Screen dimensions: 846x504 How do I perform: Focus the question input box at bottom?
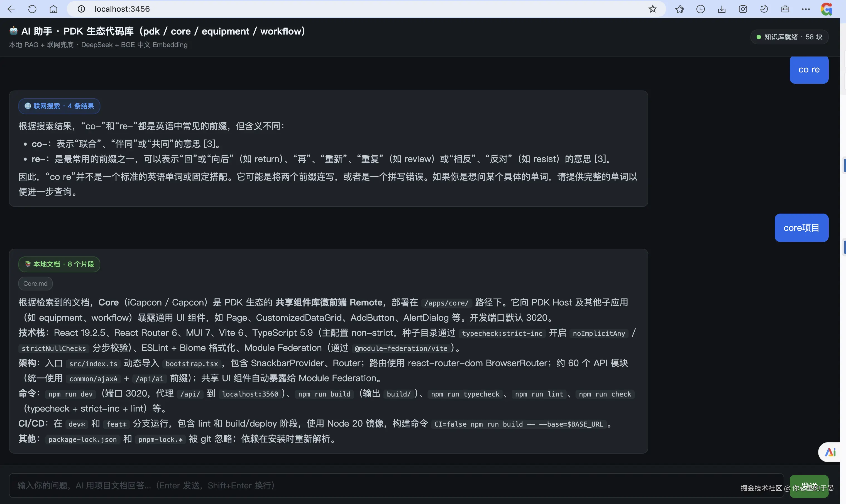click(396, 486)
